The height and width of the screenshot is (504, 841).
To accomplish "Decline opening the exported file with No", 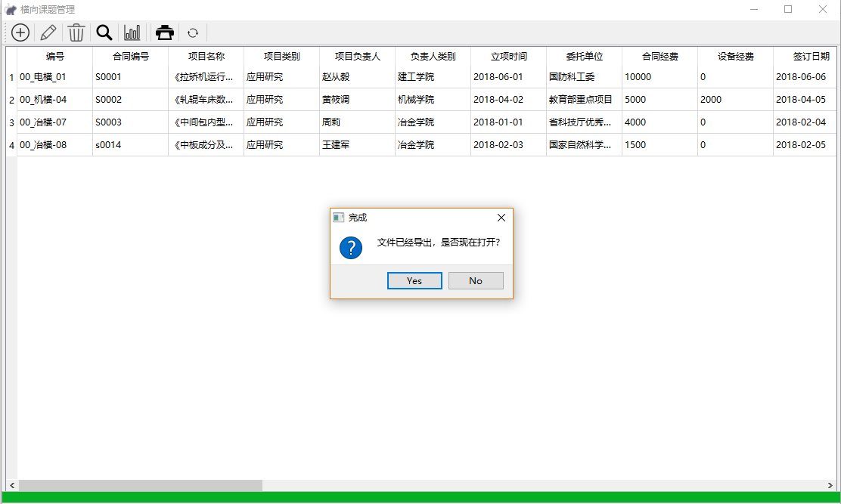I will pos(476,280).
